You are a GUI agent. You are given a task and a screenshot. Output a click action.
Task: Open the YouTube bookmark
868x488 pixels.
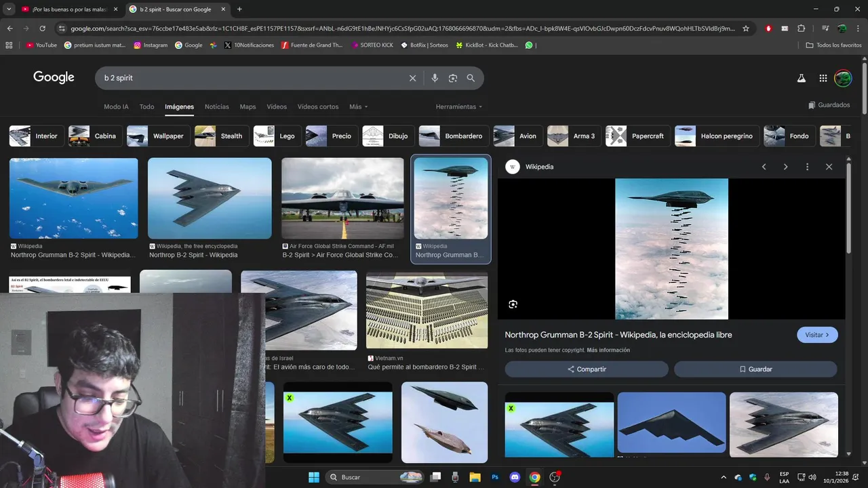(41, 45)
